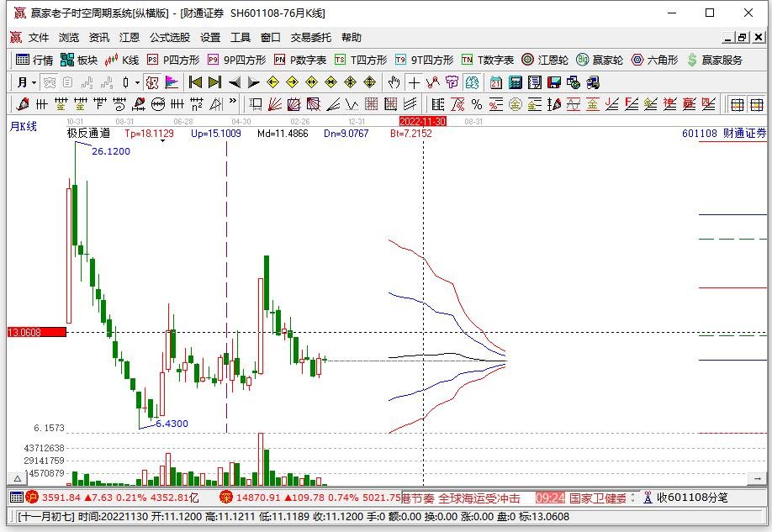Jump to the last bar icon
Viewport: 772px width, 532px height.
214,82
